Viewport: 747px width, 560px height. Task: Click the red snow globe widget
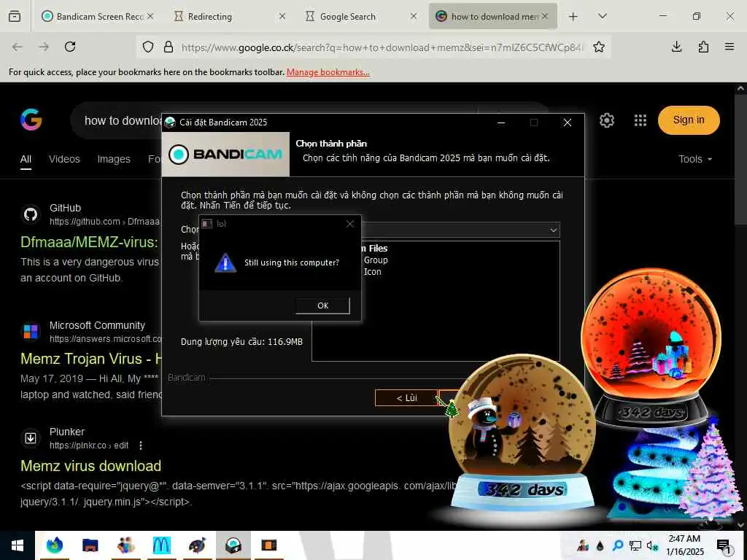pyautogui.click(x=651, y=346)
